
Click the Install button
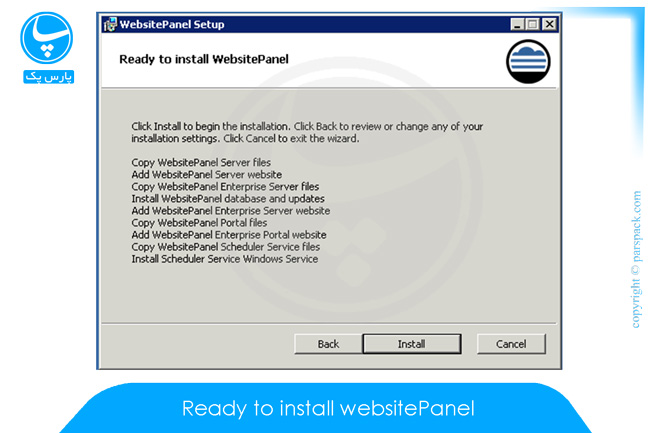pyautogui.click(x=412, y=344)
